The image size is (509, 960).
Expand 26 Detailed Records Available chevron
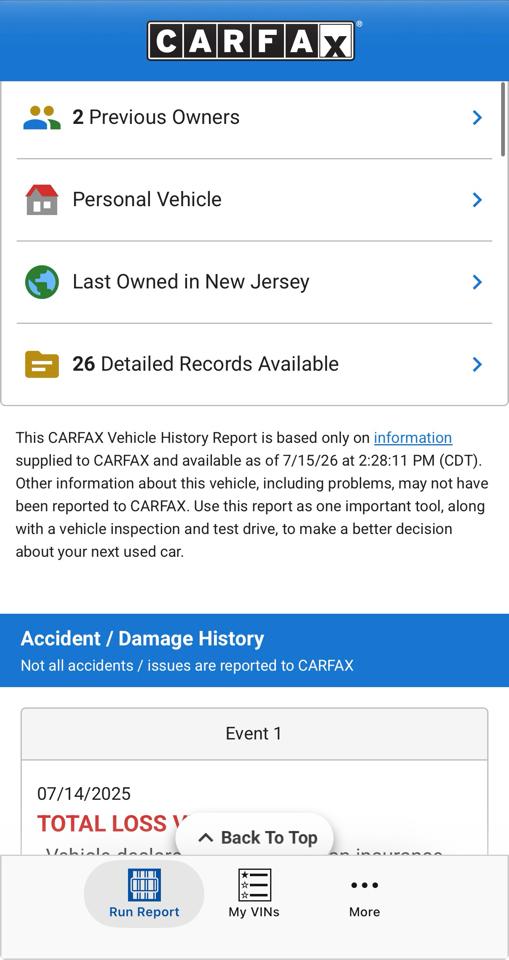tap(477, 364)
